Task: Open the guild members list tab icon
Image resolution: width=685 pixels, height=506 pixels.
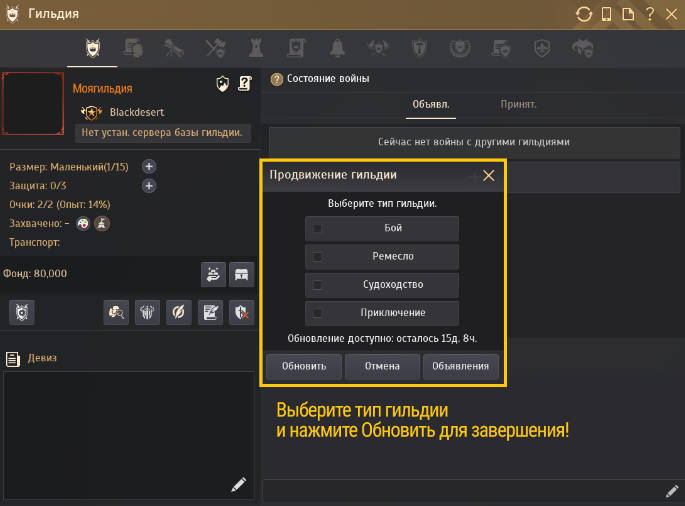Action: [134, 48]
